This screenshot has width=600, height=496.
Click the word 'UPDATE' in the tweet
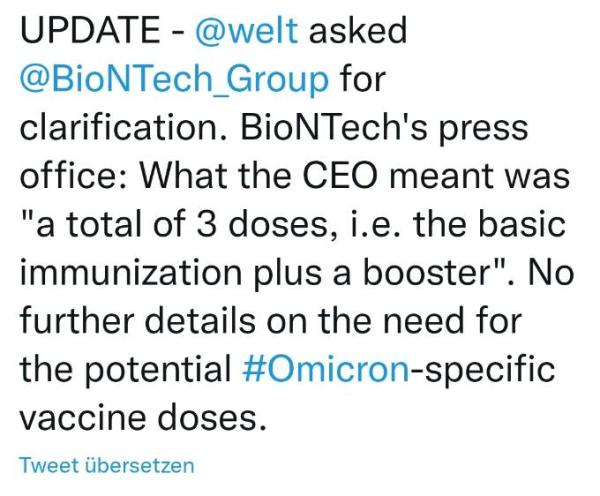(x=90, y=31)
